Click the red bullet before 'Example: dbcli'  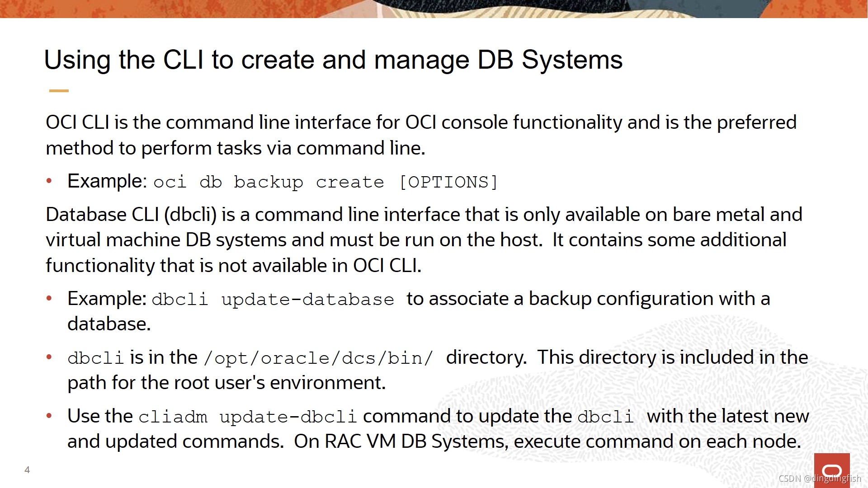point(49,298)
